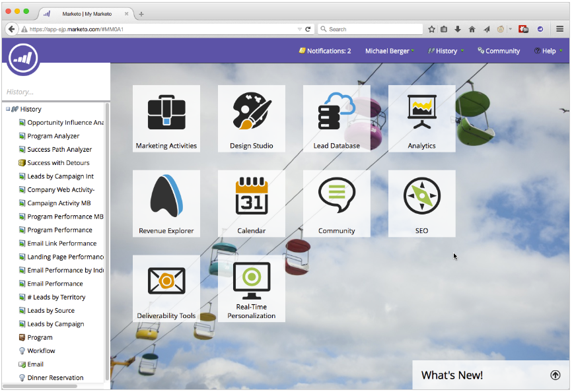Viewport: 572px width, 392px height.
Task: Open the Michael Berger account dropdown
Action: pyautogui.click(x=389, y=51)
